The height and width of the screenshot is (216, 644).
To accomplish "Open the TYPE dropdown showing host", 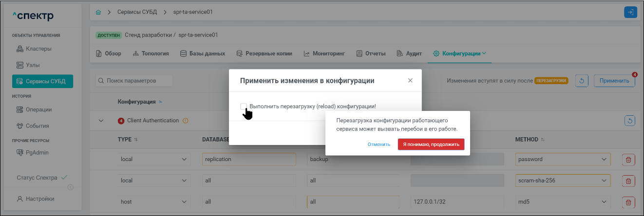I will tap(154, 202).
